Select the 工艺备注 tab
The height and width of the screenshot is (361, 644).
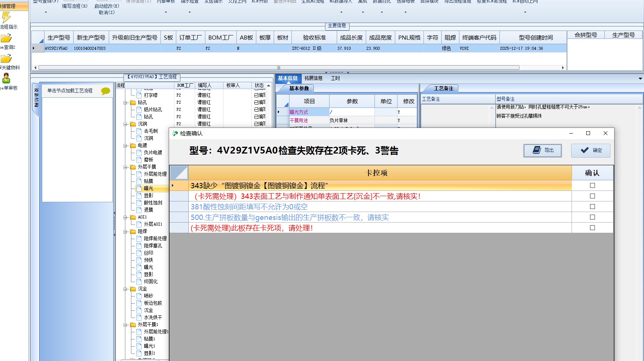pyautogui.click(x=444, y=89)
